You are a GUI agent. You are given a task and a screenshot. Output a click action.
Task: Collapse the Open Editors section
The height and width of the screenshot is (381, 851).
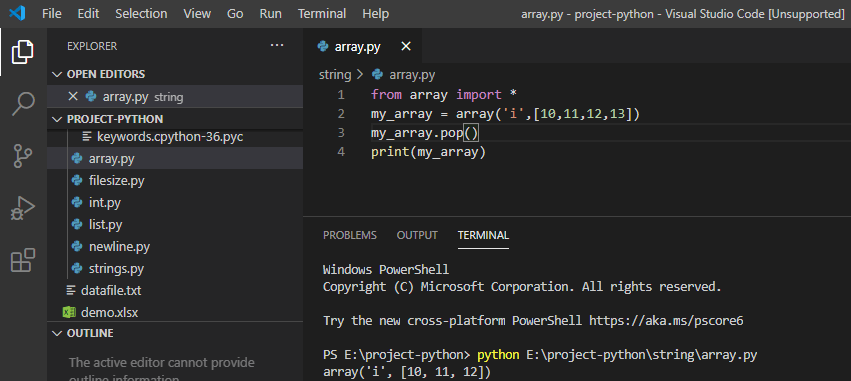tap(57, 74)
